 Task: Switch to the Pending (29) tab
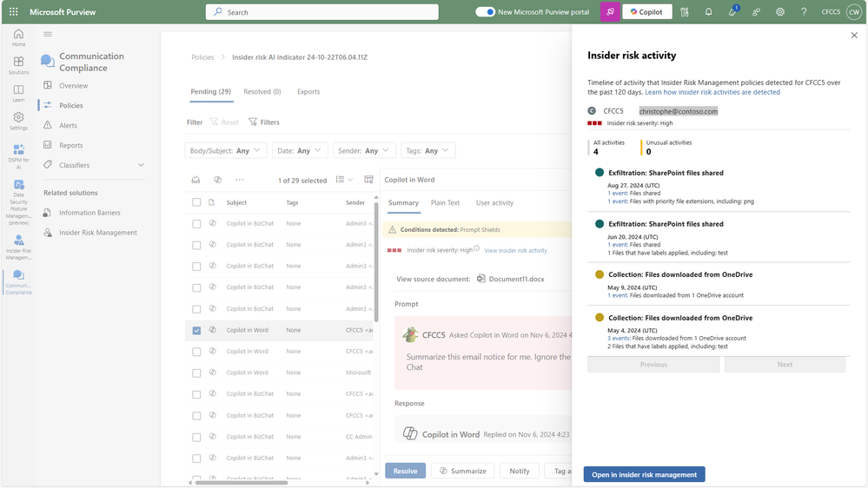pos(211,91)
